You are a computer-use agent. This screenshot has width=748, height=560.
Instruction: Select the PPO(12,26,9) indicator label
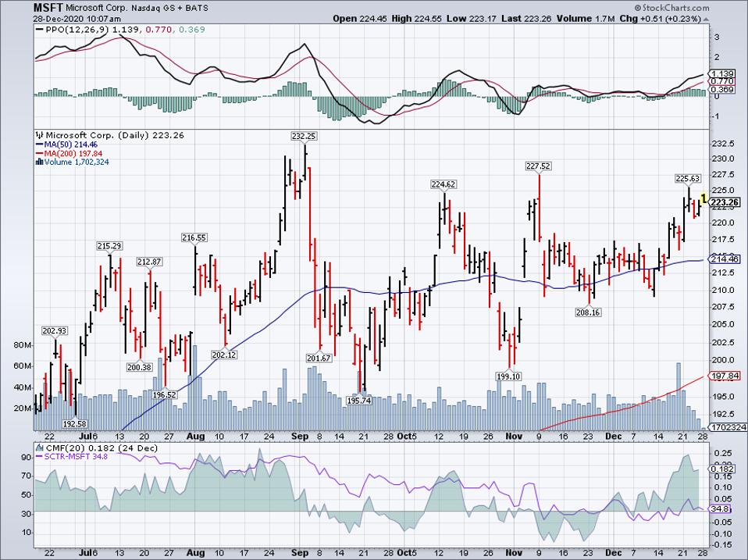point(78,30)
